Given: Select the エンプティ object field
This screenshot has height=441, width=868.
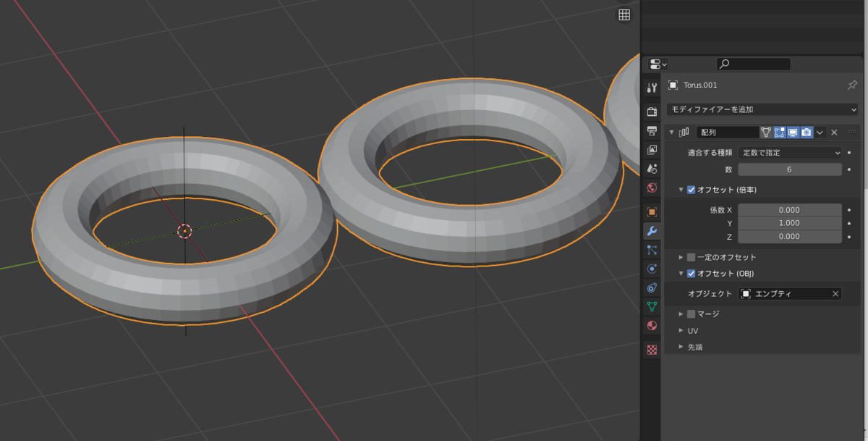Looking at the screenshot, I should click(x=790, y=294).
